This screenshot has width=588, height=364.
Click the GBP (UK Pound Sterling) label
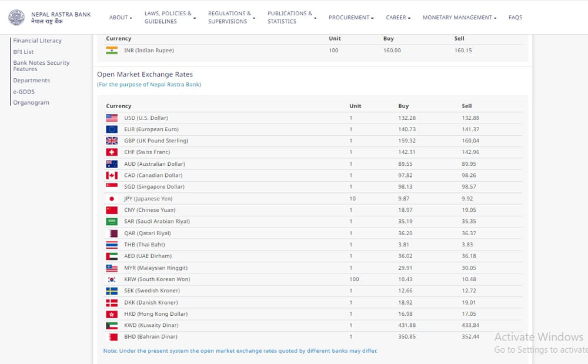[x=156, y=141]
